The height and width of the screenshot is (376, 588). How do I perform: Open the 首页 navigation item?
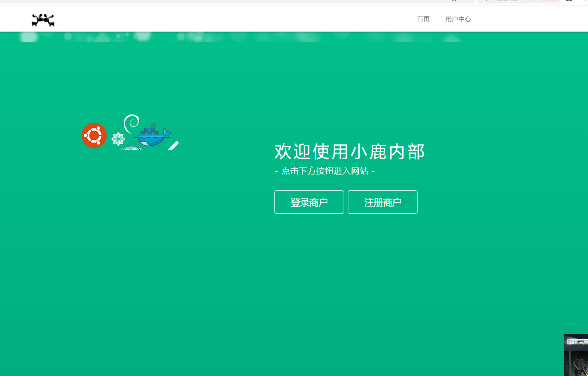pyautogui.click(x=423, y=19)
